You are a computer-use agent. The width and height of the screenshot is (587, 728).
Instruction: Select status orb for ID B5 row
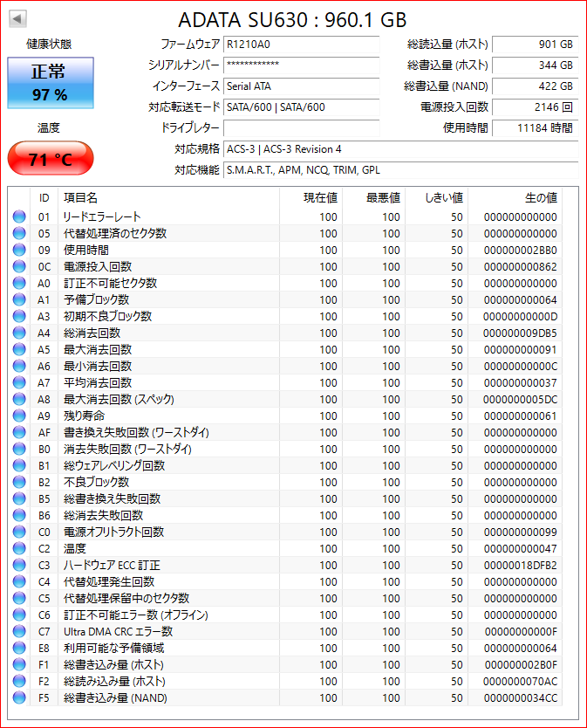pos(19,498)
